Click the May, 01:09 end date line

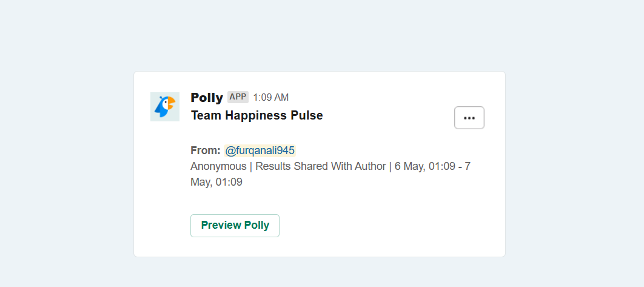[x=216, y=182]
